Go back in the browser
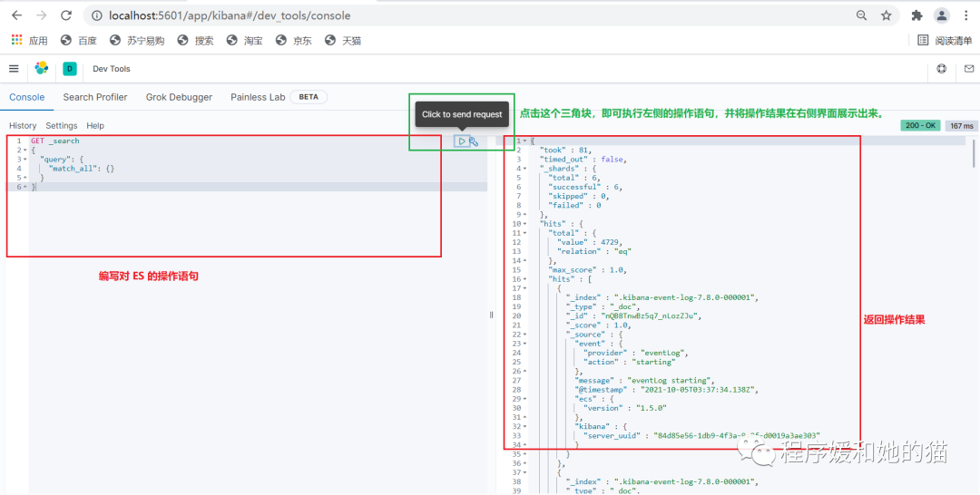 pos(17,15)
